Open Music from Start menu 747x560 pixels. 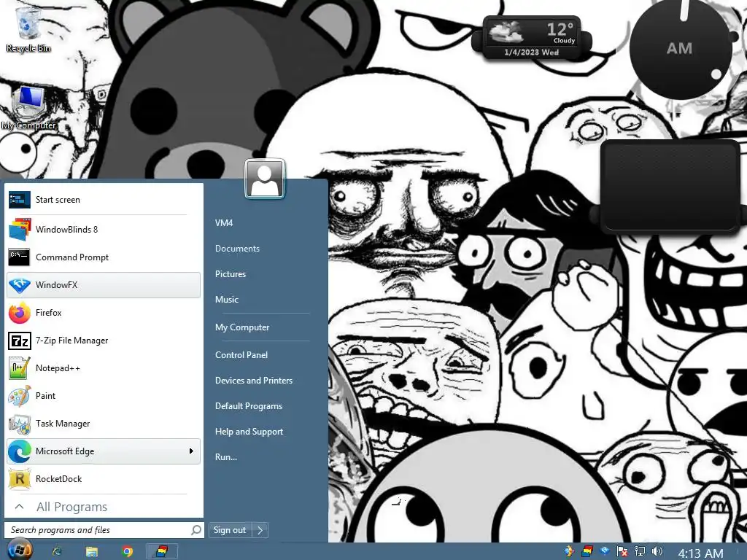click(x=227, y=300)
